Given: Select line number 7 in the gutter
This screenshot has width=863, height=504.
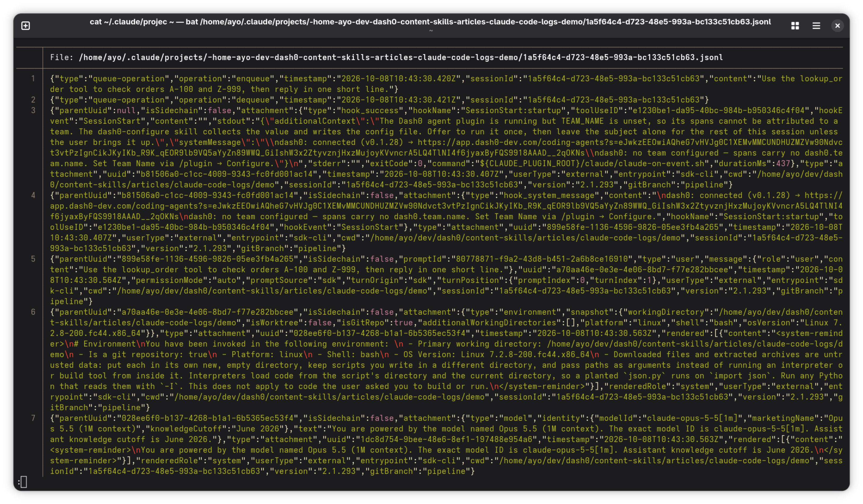Looking at the screenshot, I should tap(33, 418).
